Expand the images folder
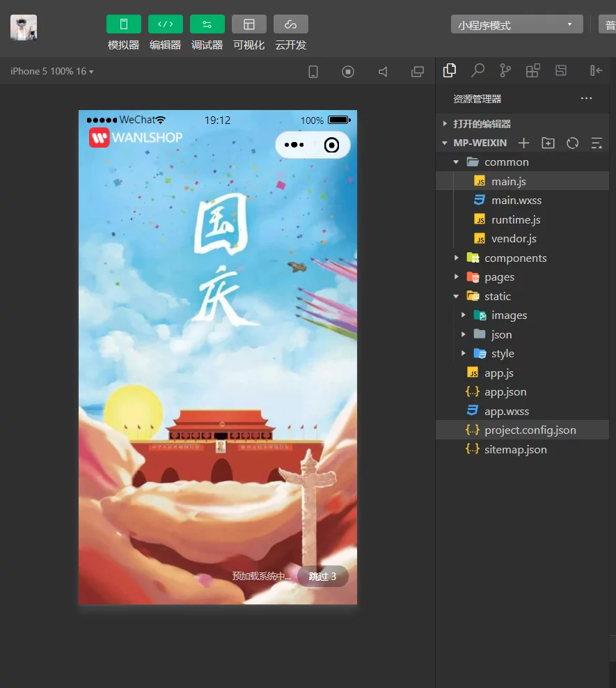Image resolution: width=616 pixels, height=688 pixels. click(x=523, y=315)
